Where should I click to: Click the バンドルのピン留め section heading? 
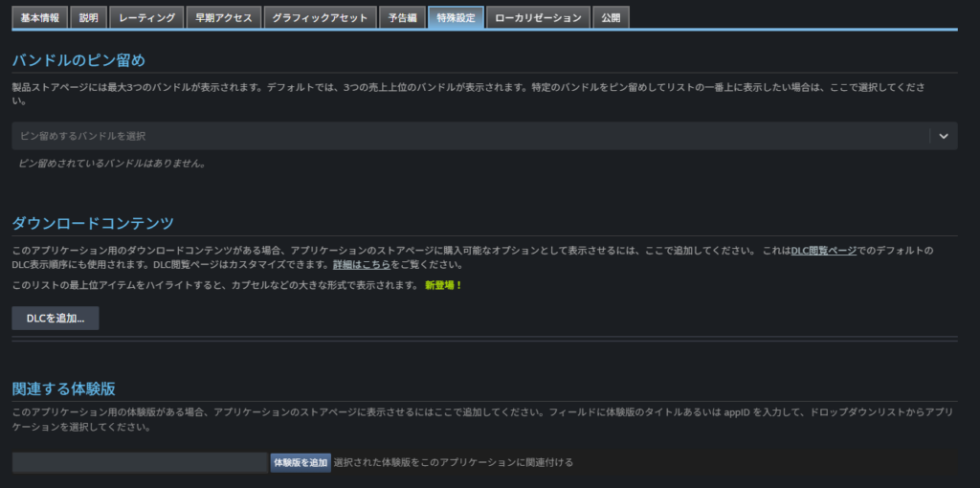[x=78, y=60]
